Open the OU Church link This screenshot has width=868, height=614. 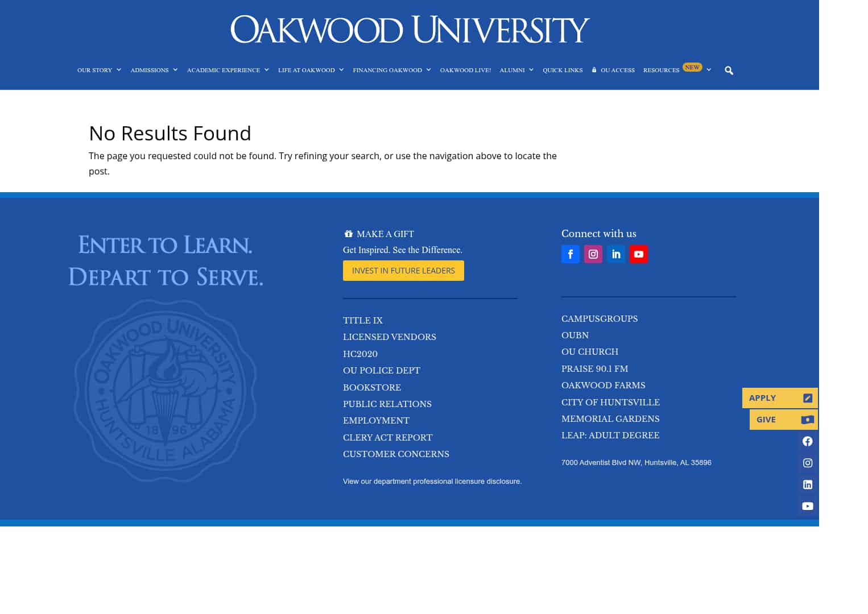click(590, 352)
